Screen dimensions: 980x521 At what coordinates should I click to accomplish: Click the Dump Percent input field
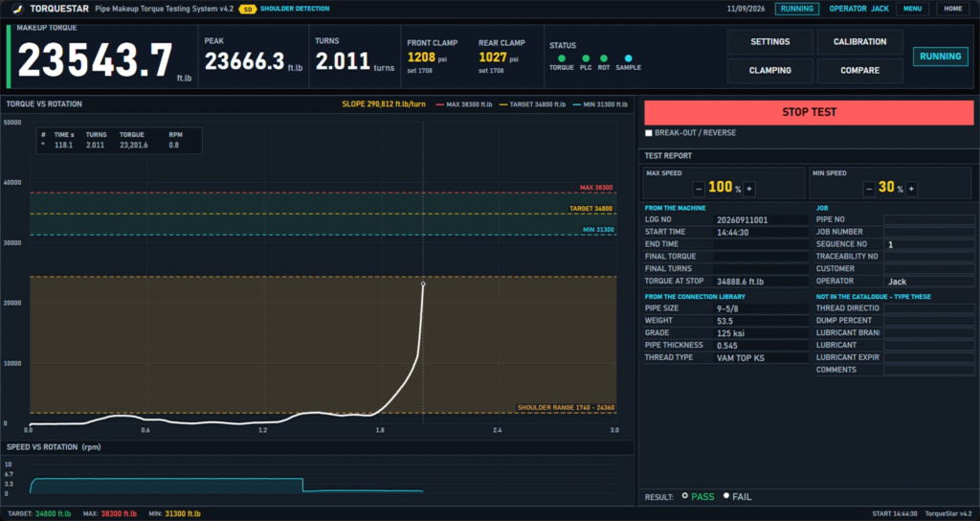click(x=928, y=320)
